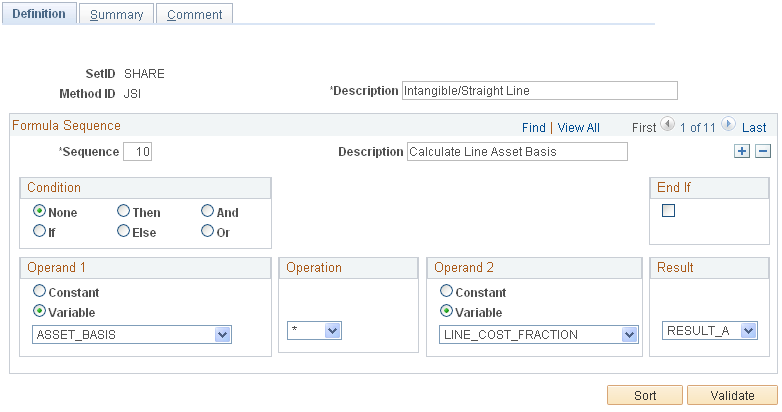Image resolution: width=782 pixels, height=412 pixels.
Task: Open the LINE_COST_FRACTION dropdown
Action: point(628,334)
